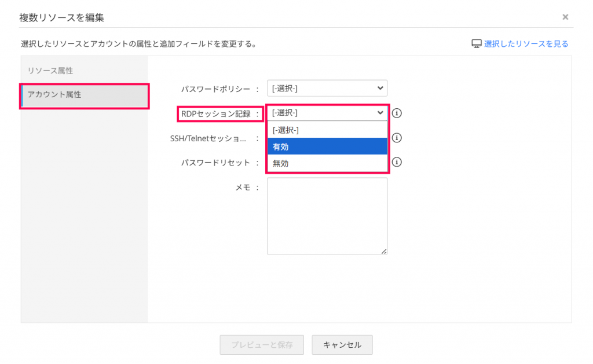Click inside the メモ text area
Viewport: 593px width, 364px height.
327,215
